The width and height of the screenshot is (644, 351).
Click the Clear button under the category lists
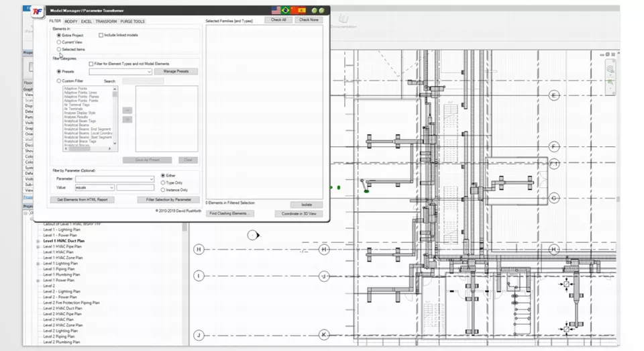188,160
